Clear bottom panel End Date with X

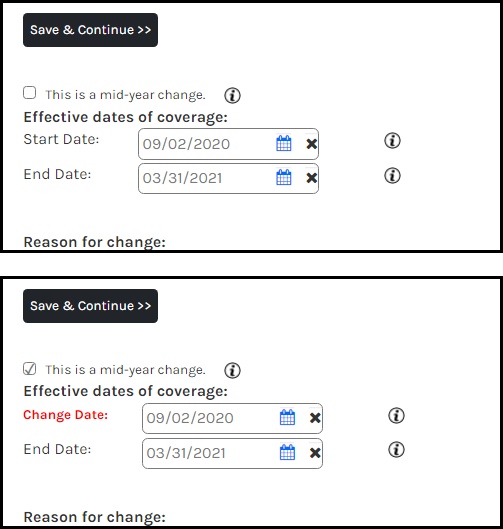click(x=315, y=453)
